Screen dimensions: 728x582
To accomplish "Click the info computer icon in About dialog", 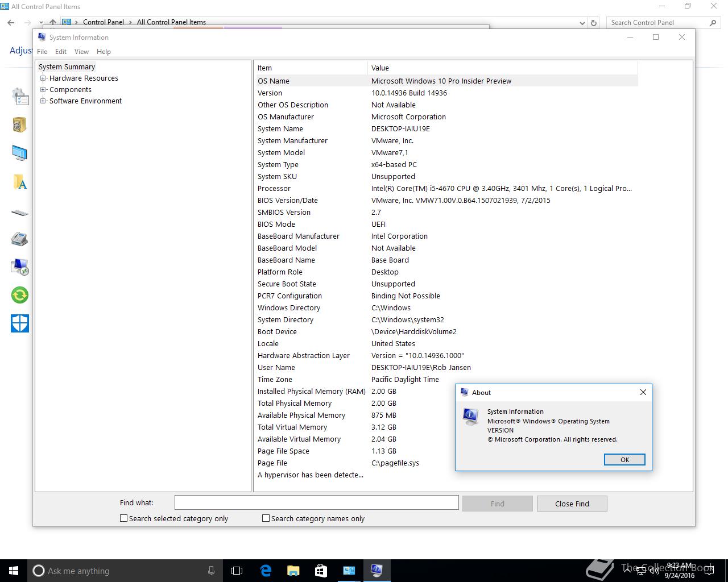I will [470, 417].
